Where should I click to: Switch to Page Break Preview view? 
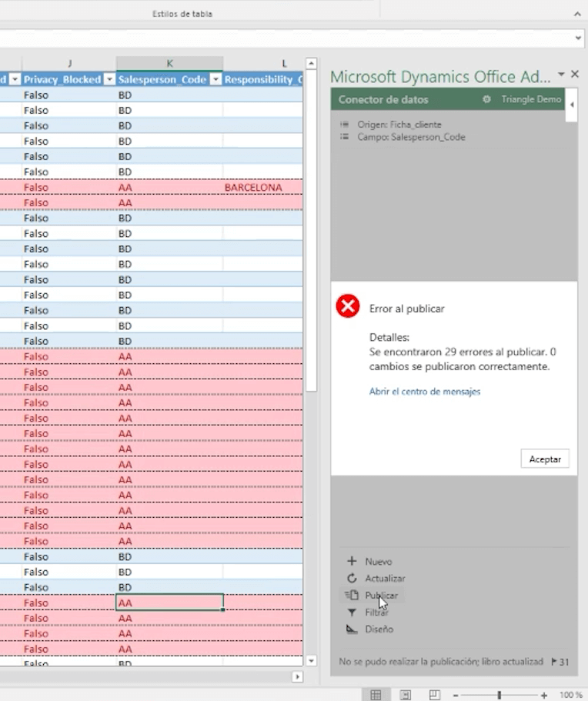coord(435,695)
